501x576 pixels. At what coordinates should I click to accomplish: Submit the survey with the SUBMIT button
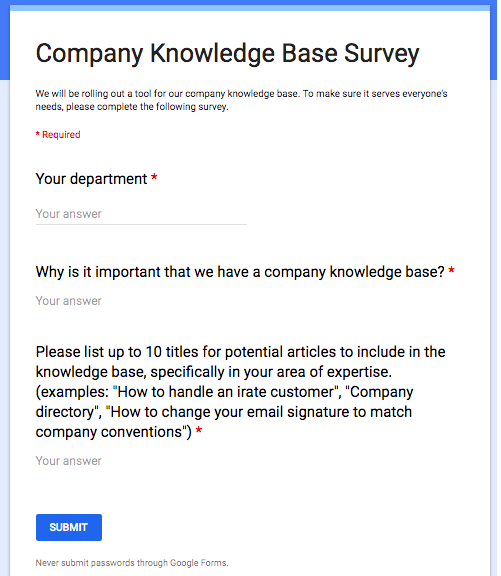click(69, 527)
